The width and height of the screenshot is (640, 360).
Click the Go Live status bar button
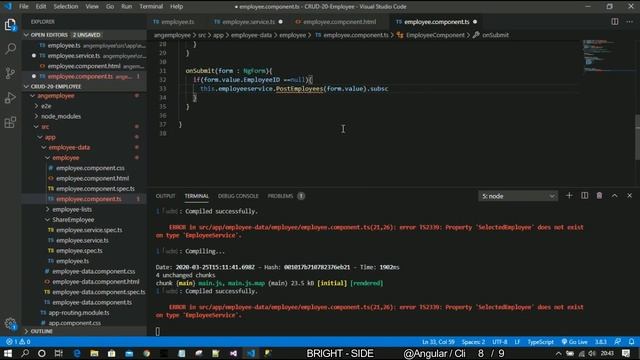tap(575, 342)
